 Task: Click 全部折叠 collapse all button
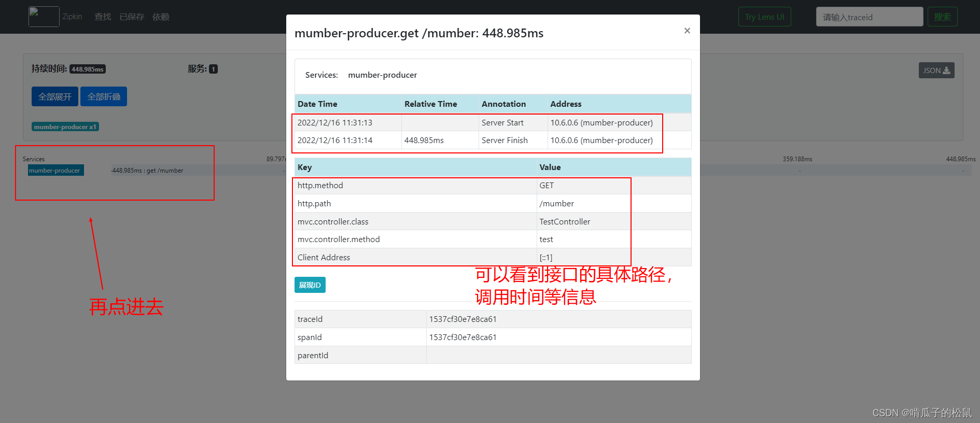104,96
